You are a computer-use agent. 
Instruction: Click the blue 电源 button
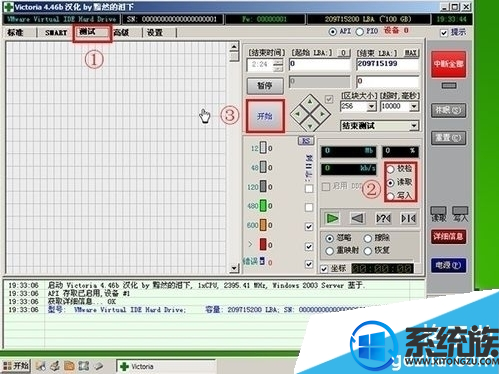(448, 265)
